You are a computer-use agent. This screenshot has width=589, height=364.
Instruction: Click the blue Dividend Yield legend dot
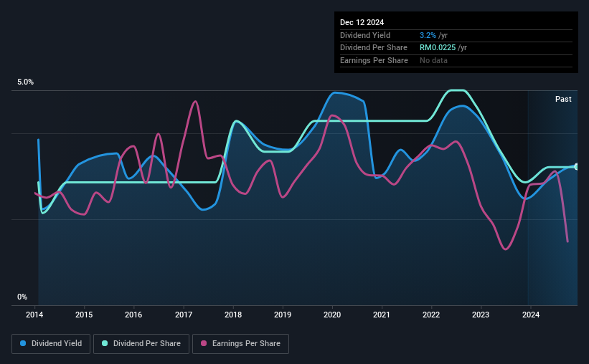[x=23, y=343]
